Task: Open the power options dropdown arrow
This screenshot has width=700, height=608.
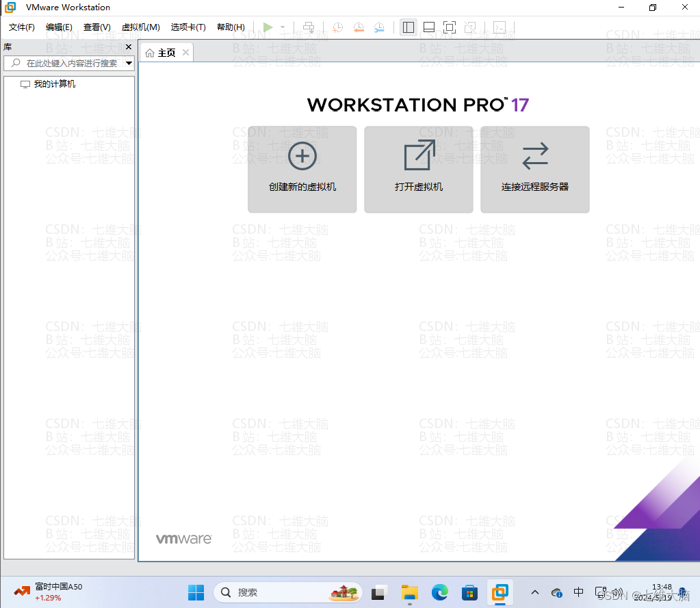Action: click(x=283, y=27)
